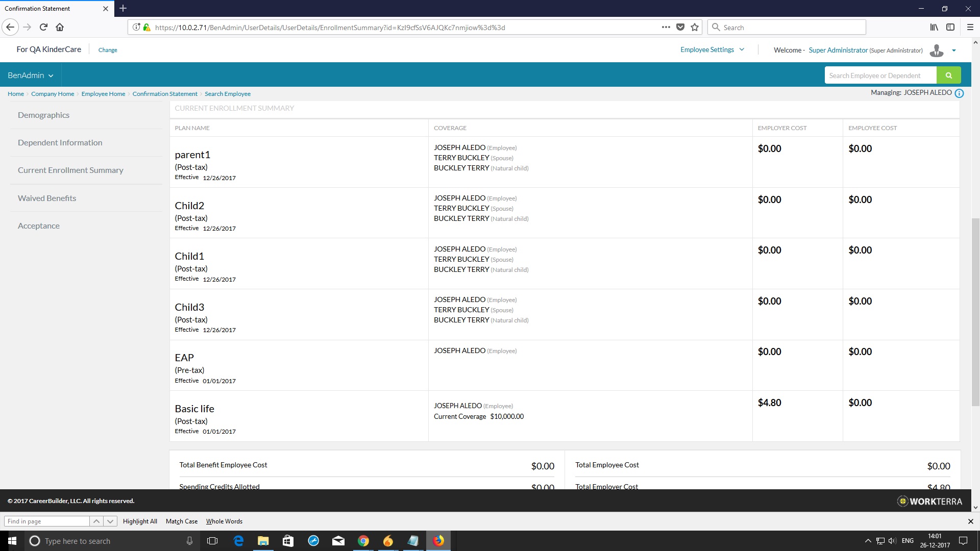Go to browser home page icon
This screenshot has width=980, height=551.
[60, 27]
